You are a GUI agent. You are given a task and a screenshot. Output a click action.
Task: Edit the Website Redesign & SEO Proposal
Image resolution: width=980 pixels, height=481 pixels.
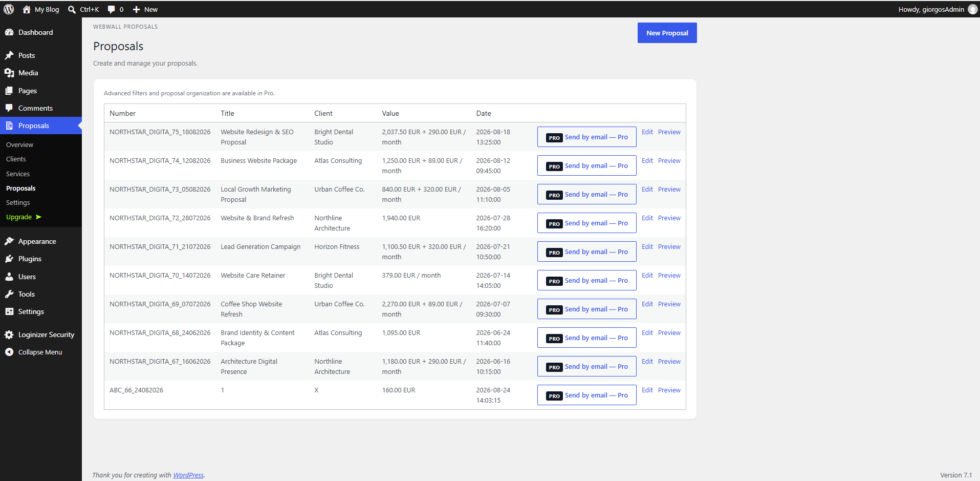(x=647, y=132)
